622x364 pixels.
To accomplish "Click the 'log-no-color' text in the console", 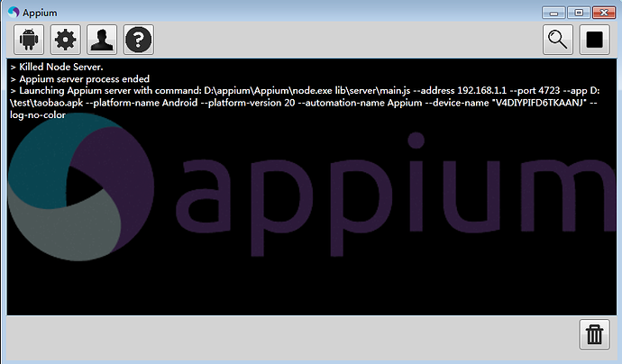I will [38, 115].
